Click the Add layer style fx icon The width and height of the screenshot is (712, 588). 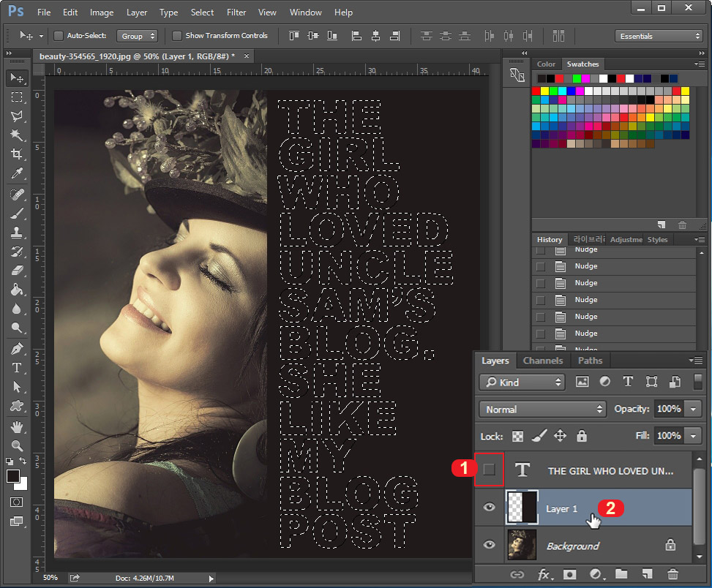coord(545,575)
